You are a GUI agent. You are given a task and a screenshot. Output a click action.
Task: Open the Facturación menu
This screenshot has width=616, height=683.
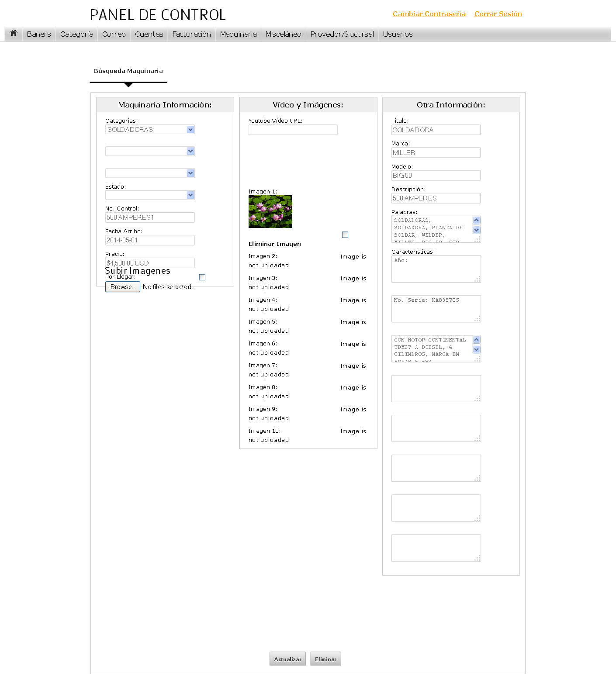(191, 34)
